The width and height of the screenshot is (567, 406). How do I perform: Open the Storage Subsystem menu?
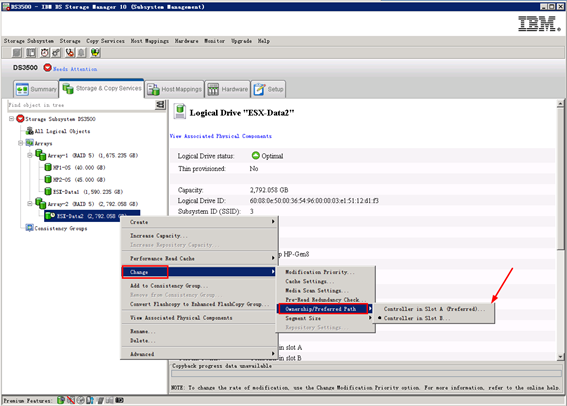[x=29, y=41]
